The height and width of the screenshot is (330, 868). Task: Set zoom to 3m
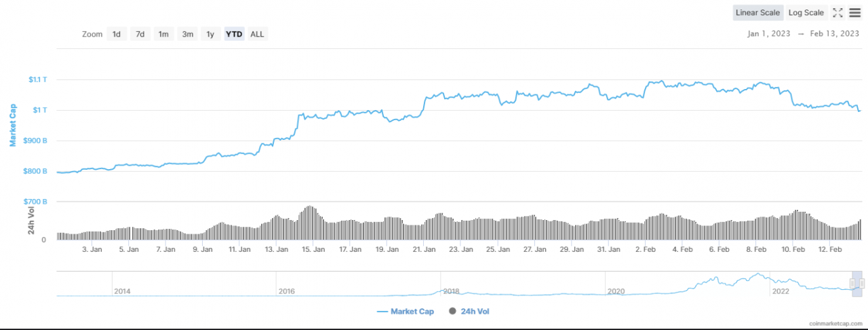tap(187, 34)
